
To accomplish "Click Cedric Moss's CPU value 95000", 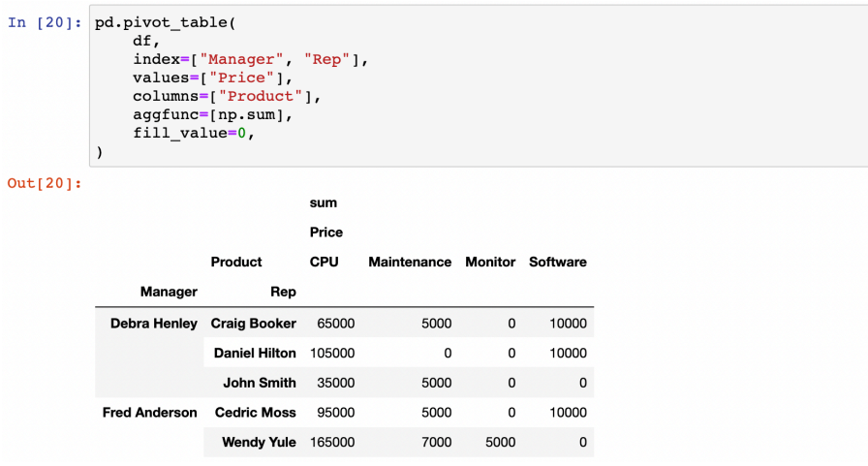I will (x=336, y=413).
